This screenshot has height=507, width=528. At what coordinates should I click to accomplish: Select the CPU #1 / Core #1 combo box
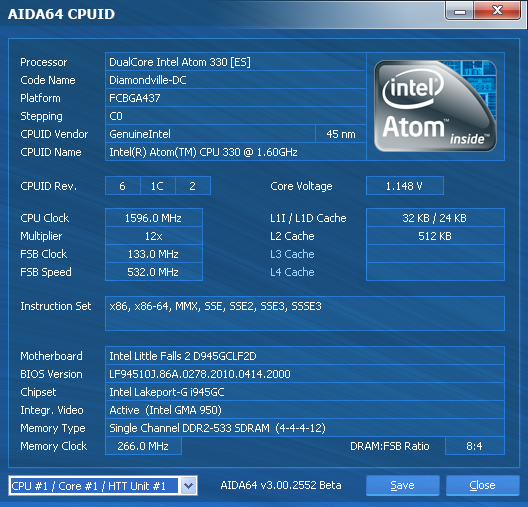tap(103, 486)
